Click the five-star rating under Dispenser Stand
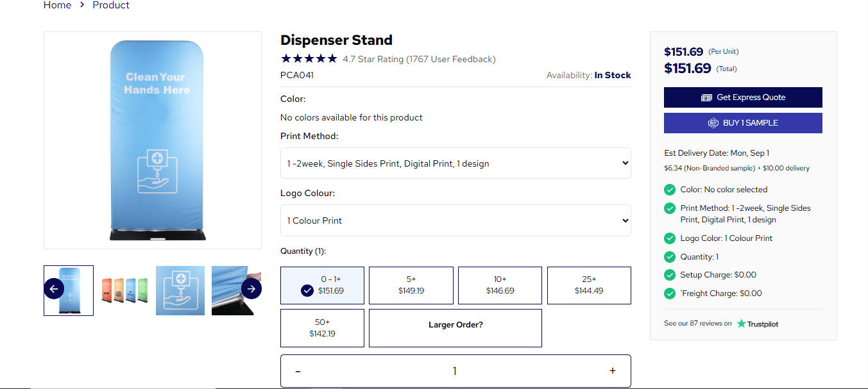The image size is (868, 389). click(x=309, y=58)
